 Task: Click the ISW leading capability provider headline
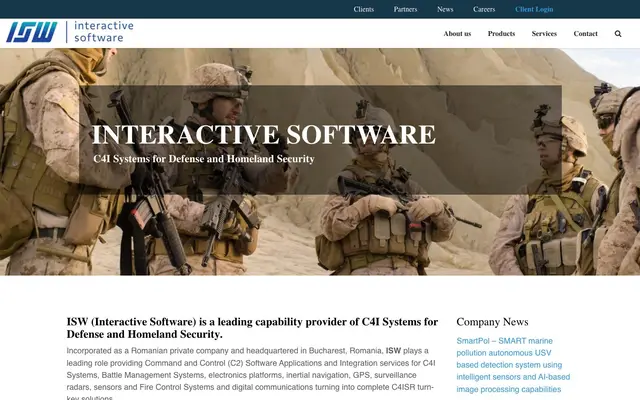click(252, 328)
